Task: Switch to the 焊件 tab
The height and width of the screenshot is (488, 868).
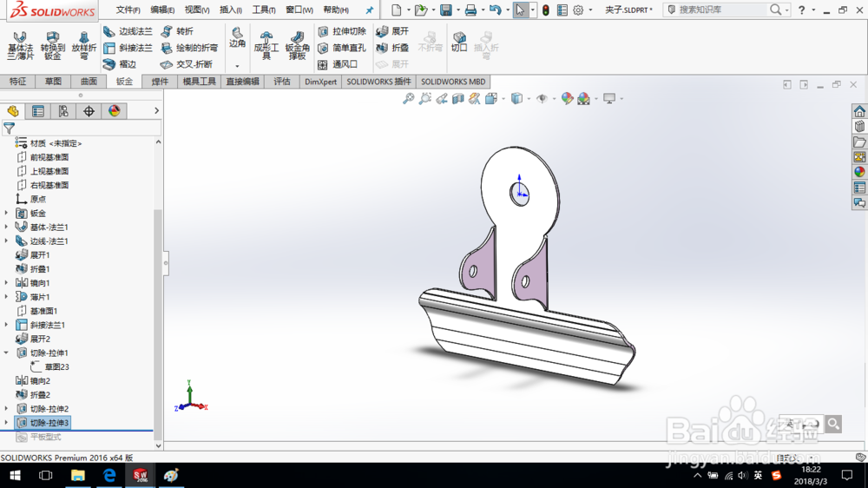Action: coord(160,82)
